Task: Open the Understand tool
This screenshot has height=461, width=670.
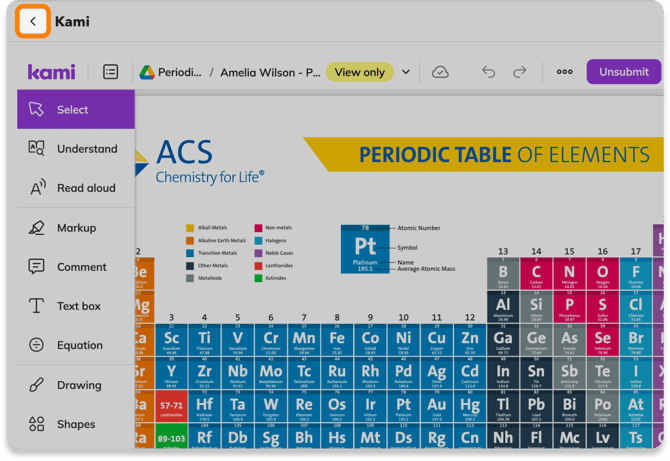Action: 76,149
